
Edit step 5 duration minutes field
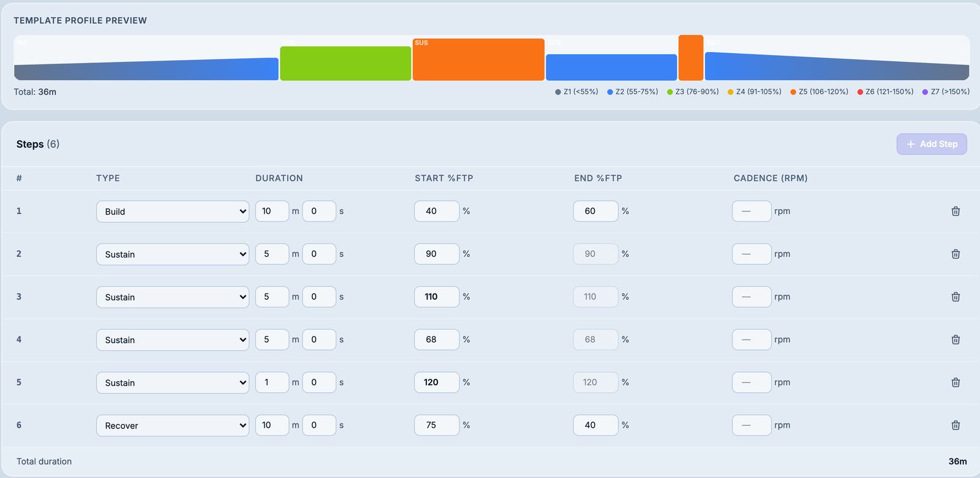[x=272, y=382]
